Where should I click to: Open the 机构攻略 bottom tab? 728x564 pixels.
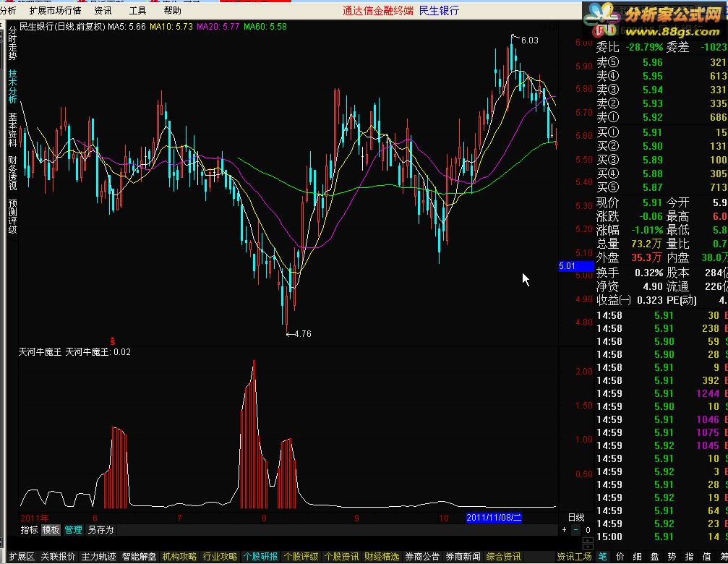click(179, 557)
